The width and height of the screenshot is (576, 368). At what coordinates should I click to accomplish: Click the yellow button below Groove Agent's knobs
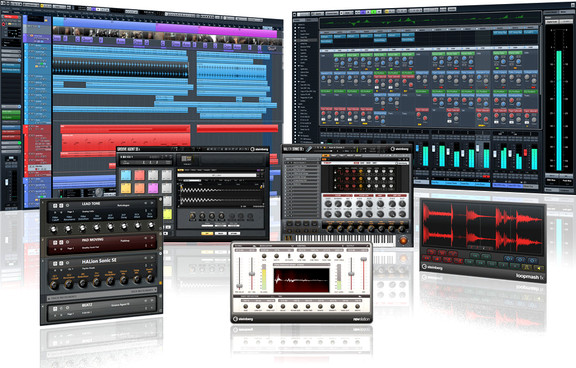(x=207, y=234)
